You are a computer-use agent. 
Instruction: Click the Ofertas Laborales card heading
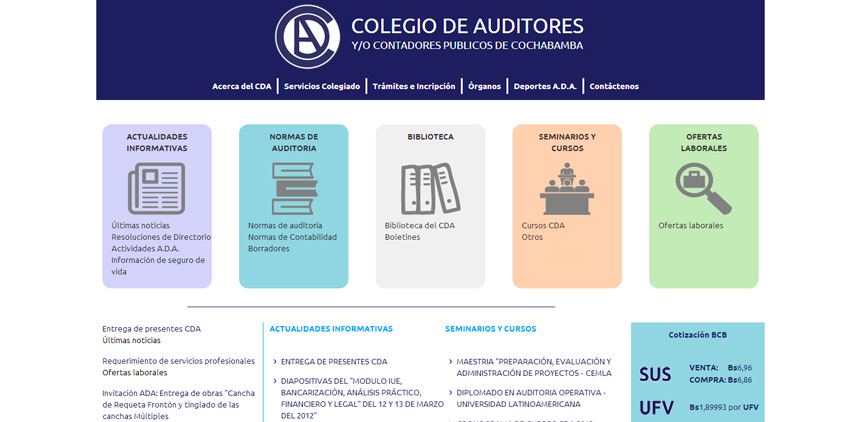704,142
